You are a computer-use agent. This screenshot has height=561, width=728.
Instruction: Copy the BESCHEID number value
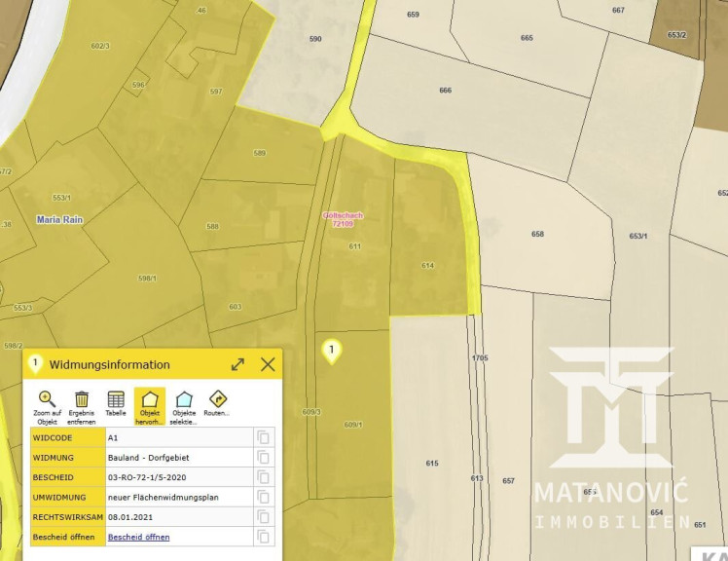(263, 477)
